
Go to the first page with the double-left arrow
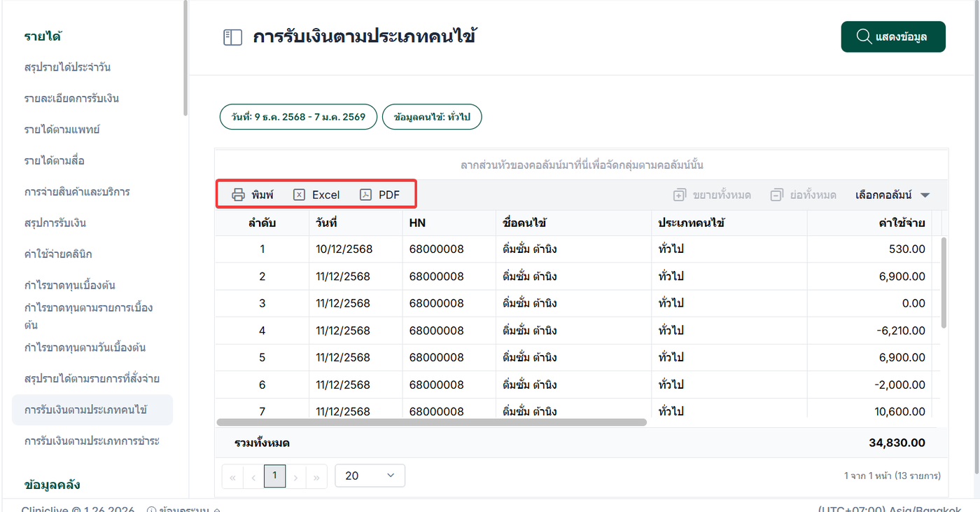click(232, 477)
